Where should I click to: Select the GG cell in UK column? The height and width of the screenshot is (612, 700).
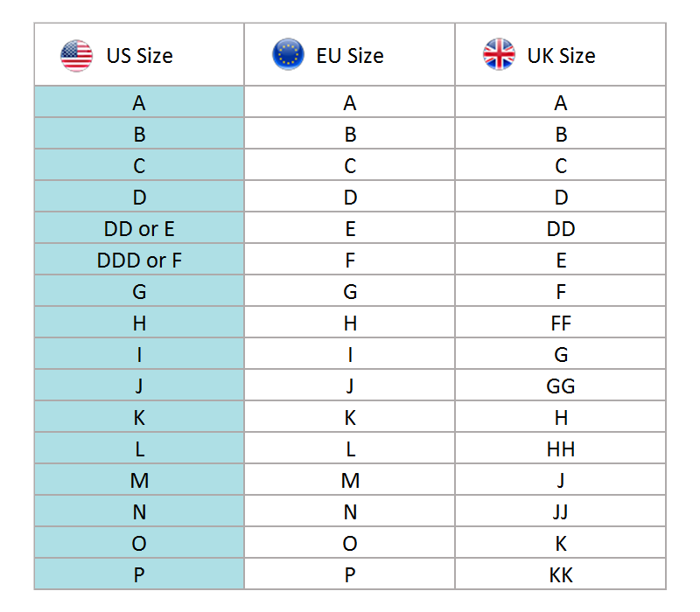click(x=561, y=386)
